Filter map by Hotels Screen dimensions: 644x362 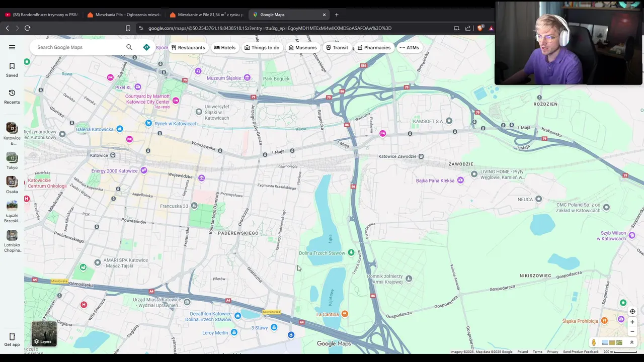(x=224, y=48)
